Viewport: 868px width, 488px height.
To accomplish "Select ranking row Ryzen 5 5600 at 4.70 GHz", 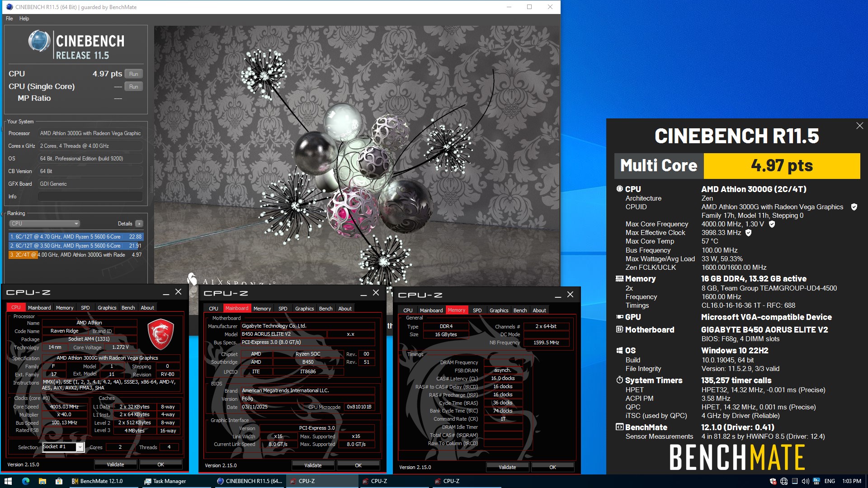I will pos(76,237).
